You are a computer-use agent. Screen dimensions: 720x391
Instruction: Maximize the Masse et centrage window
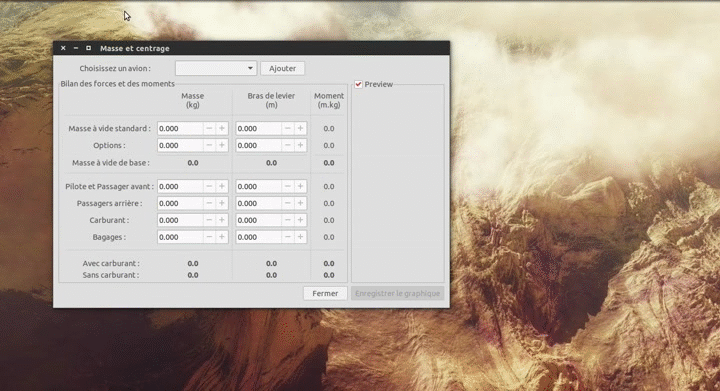click(88, 48)
